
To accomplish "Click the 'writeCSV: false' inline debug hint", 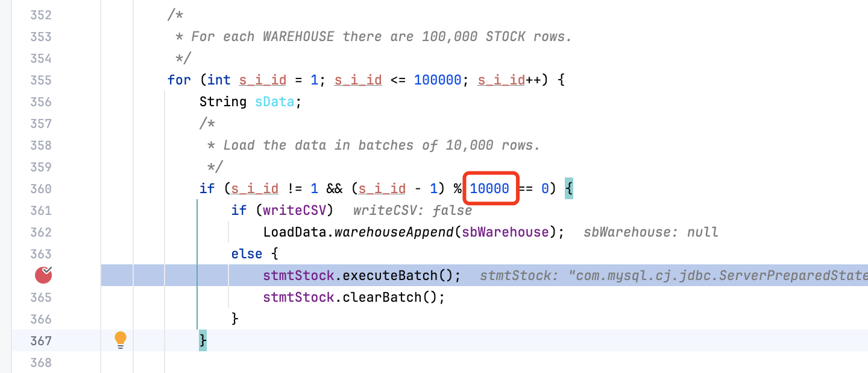I will 412,211.
